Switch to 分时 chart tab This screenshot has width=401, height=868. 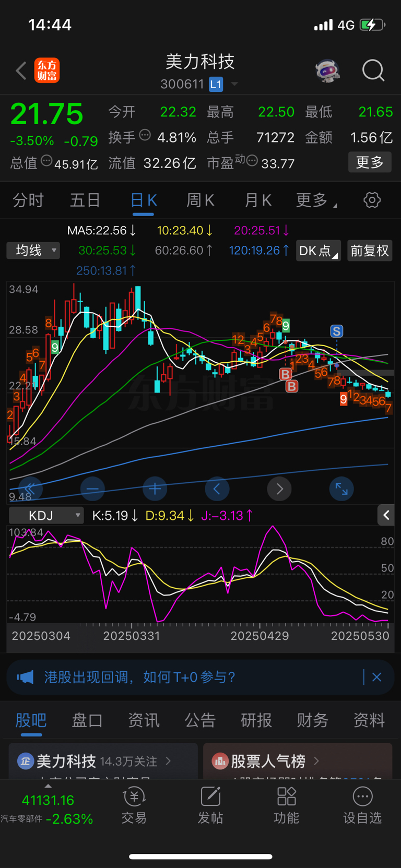point(28,200)
